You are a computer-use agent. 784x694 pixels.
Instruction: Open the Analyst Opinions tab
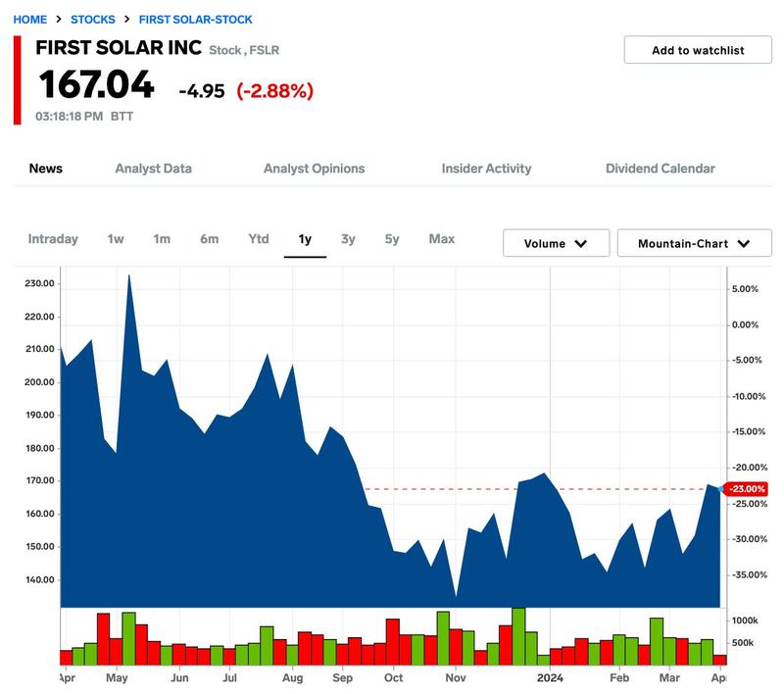point(314,169)
